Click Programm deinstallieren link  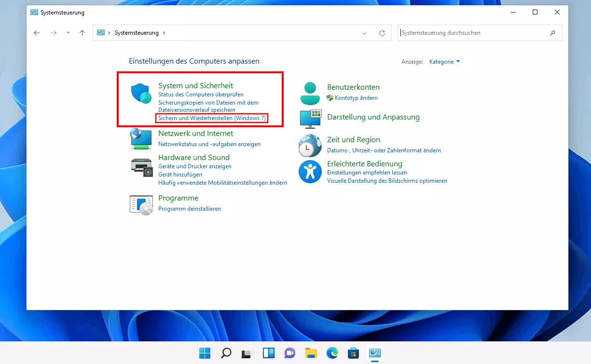pyautogui.click(x=190, y=209)
